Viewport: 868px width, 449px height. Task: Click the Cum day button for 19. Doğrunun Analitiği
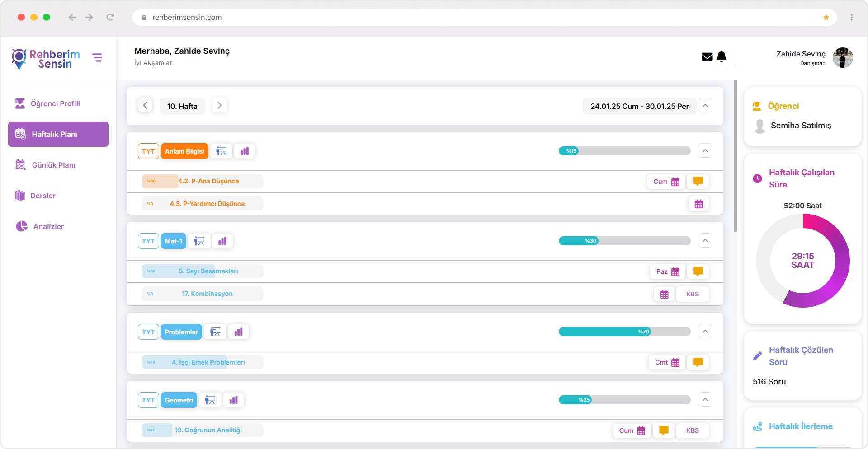(x=632, y=430)
